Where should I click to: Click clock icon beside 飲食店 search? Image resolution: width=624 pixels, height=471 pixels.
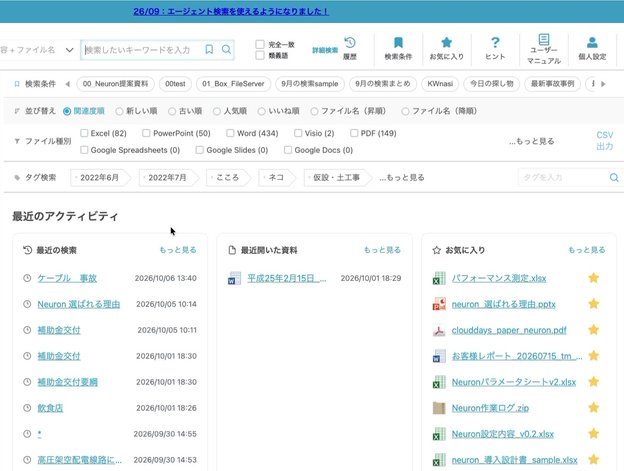27,408
